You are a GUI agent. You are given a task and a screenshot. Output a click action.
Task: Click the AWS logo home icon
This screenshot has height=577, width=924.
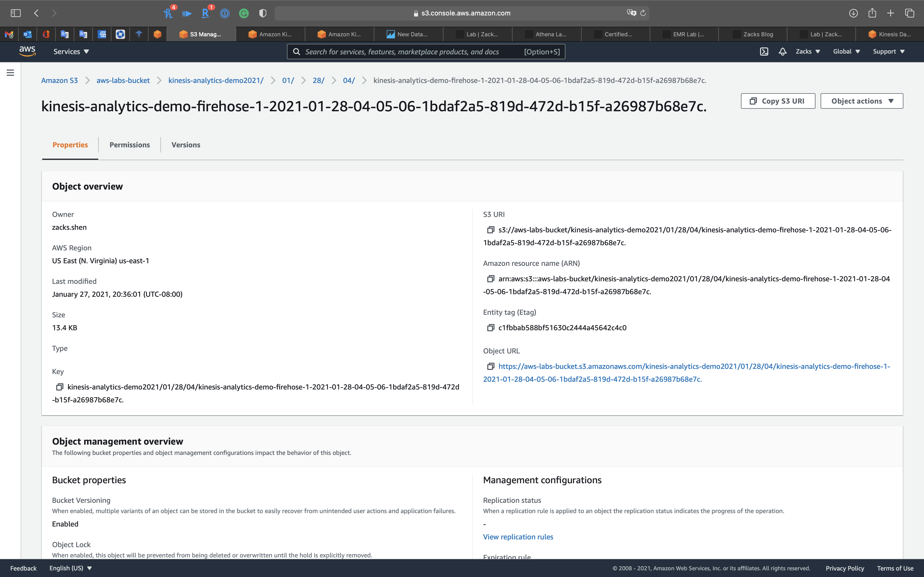coord(27,51)
